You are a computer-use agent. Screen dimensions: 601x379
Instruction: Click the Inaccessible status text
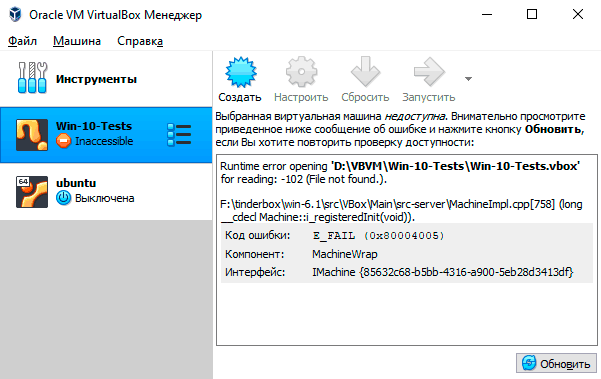tap(104, 141)
